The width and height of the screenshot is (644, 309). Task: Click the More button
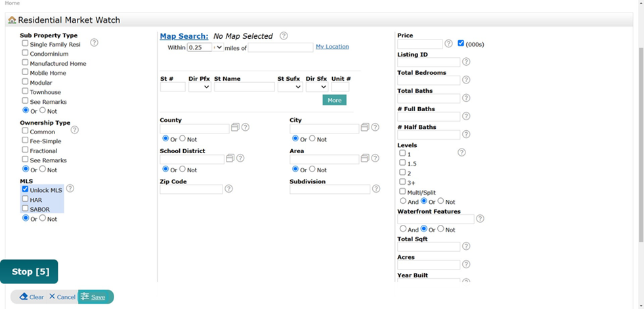pos(334,100)
